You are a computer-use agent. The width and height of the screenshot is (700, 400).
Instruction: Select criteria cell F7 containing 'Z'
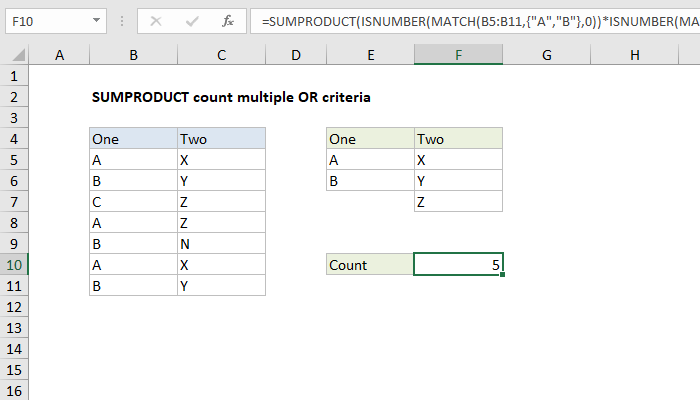(x=458, y=202)
